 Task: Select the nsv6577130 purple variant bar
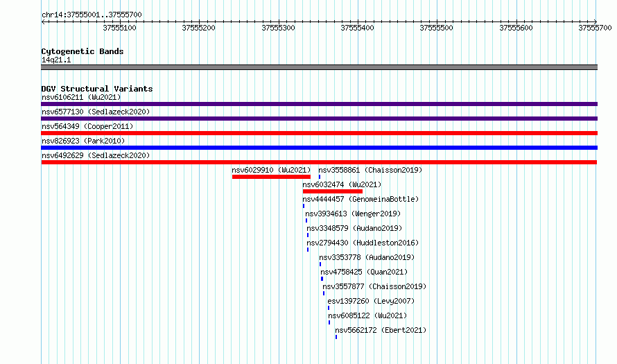click(x=319, y=119)
